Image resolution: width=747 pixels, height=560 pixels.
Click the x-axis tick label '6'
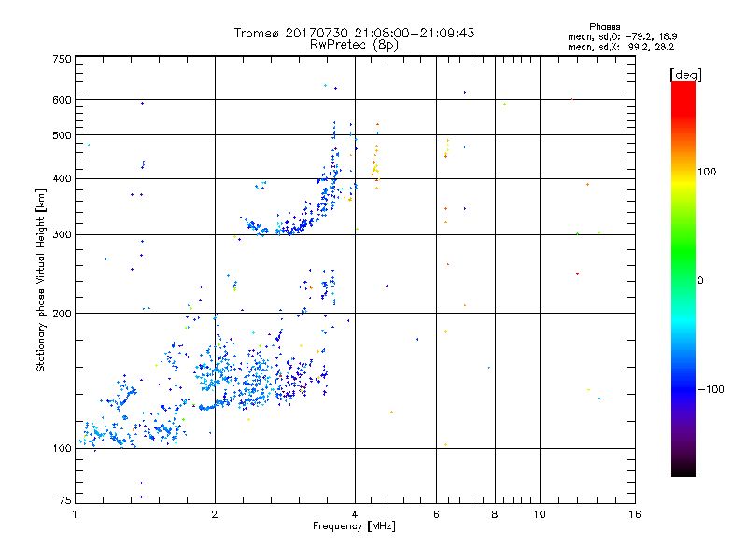click(436, 514)
